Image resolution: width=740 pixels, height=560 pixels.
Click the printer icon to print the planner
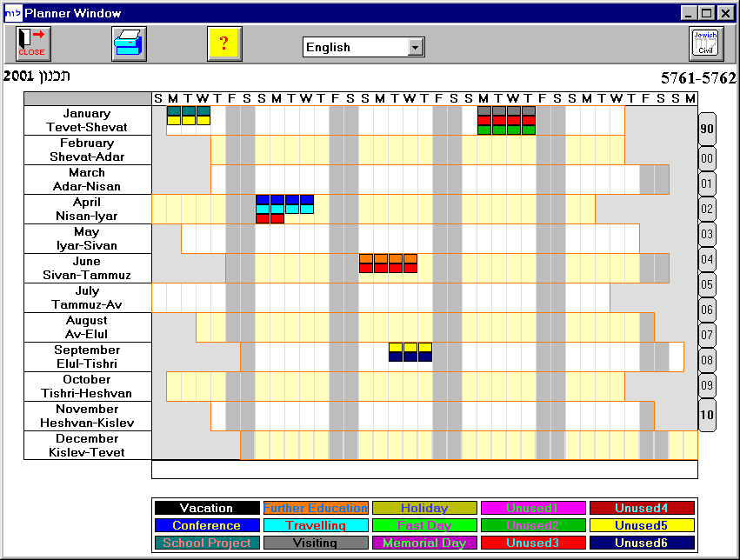(129, 42)
